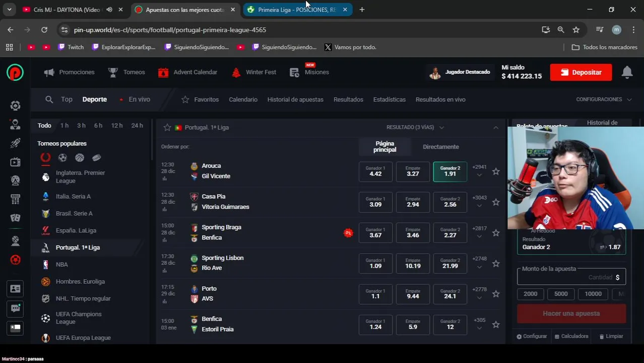
Task: Open the Resultados menu item
Action: pos(348,99)
